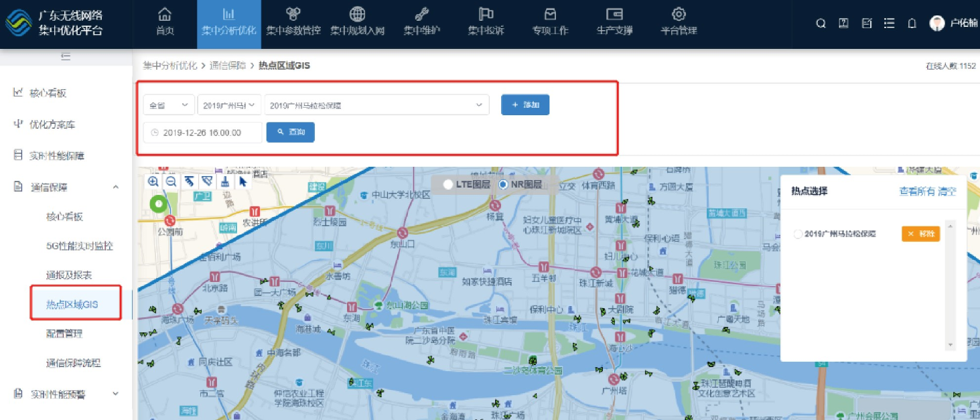980x420 pixels.
Task: Click the broom clear tool on map
Action: [x=225, y=182]
